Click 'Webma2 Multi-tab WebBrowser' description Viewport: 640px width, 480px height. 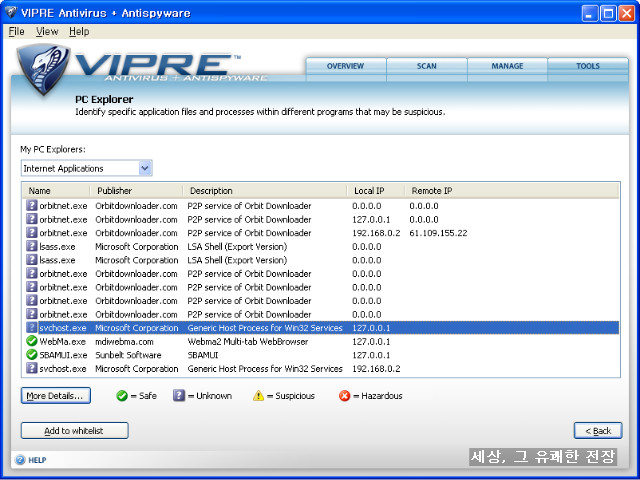click(248, 342)
